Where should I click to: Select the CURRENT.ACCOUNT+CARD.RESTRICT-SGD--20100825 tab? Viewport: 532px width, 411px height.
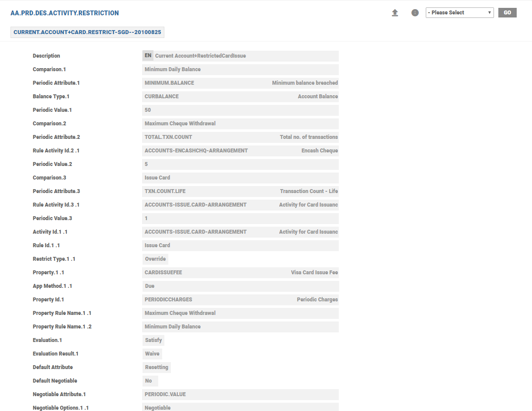pos(87,32)
